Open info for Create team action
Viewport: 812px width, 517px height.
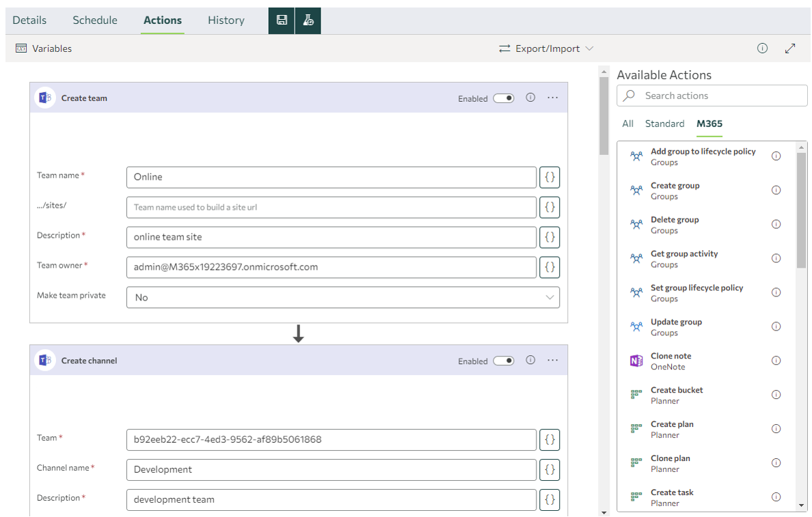tap(530, 97)
